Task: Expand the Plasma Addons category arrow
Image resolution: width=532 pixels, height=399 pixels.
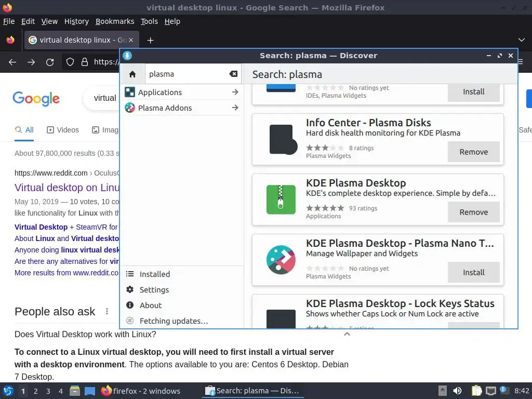Action: tap(235, 108)
